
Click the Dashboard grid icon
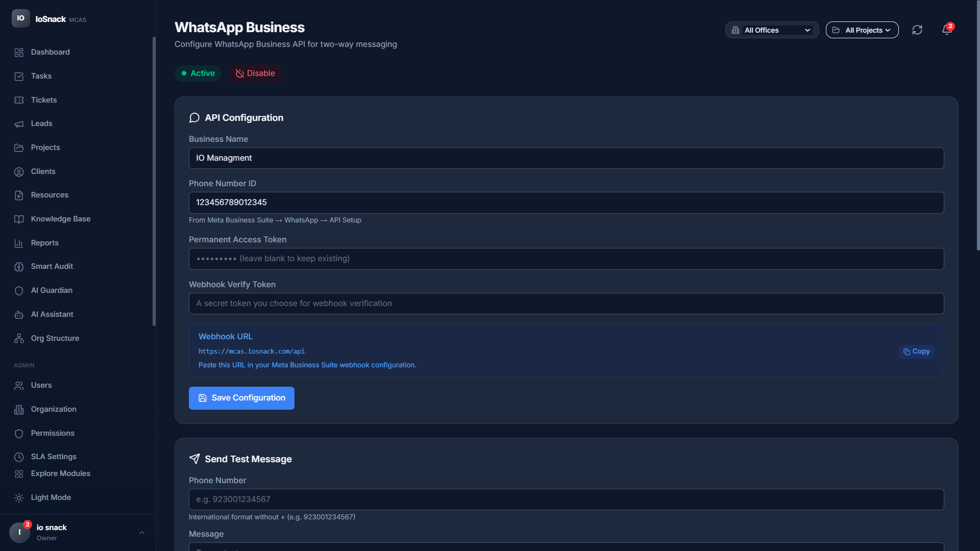[19, 53]
